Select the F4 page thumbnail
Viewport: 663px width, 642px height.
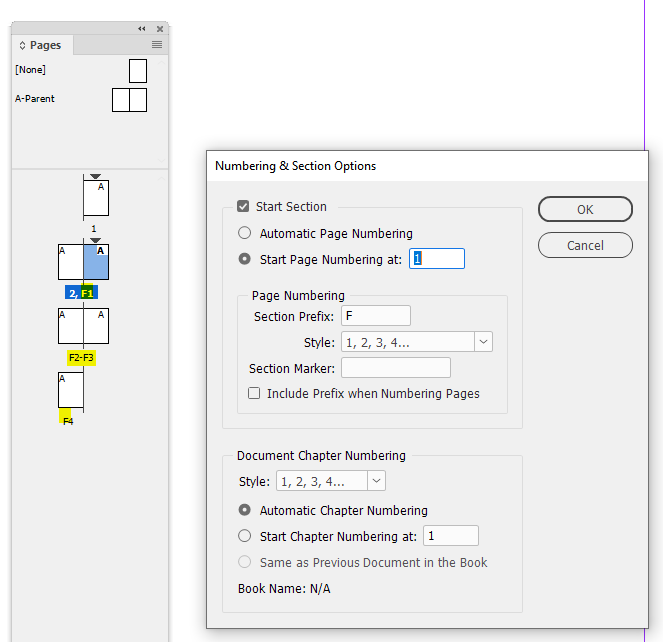click(71, 390)
